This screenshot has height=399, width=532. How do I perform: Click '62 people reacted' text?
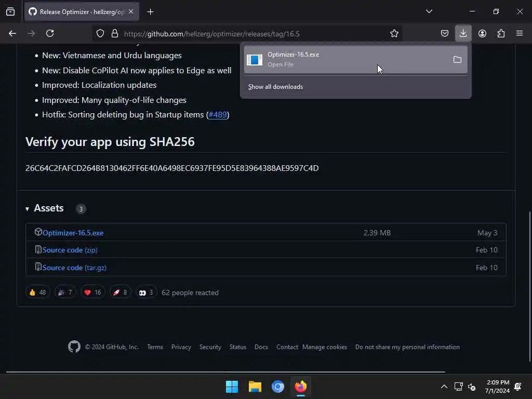[190, 292]
